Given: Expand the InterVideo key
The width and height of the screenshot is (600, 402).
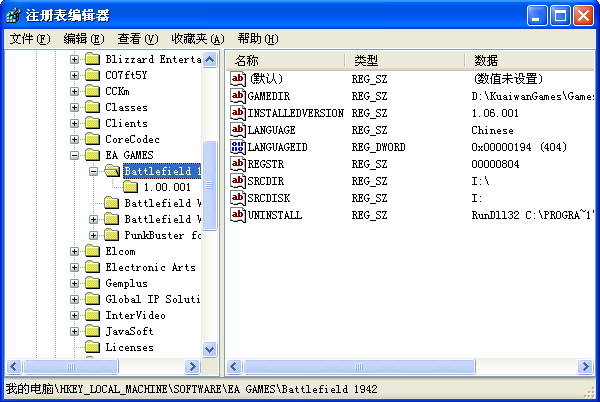Looking at the screenshot, I should click(x=75, y=316).
